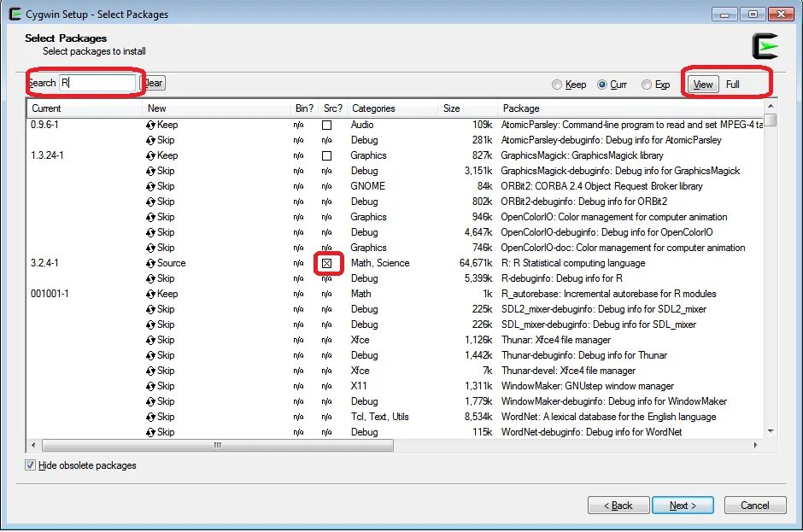Click the vertical scrollbar thumb
Screen dimensions: 803x532
pyautogui.click(x=771, y=120)
